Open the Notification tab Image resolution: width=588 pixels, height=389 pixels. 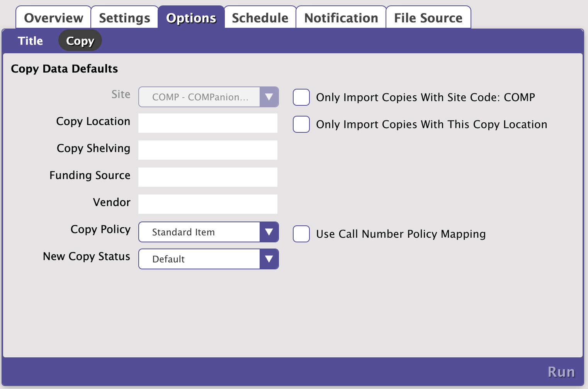[341, 18]
